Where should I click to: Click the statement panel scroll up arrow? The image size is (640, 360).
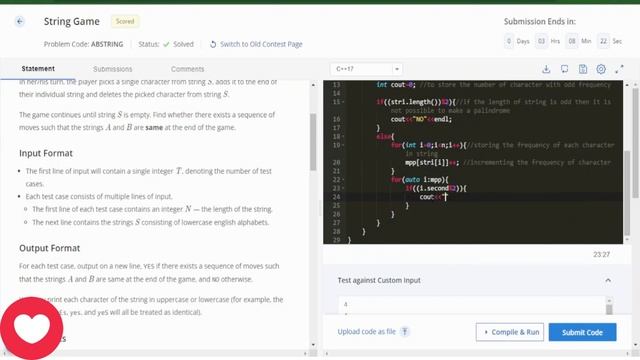[x=313, y=85]
